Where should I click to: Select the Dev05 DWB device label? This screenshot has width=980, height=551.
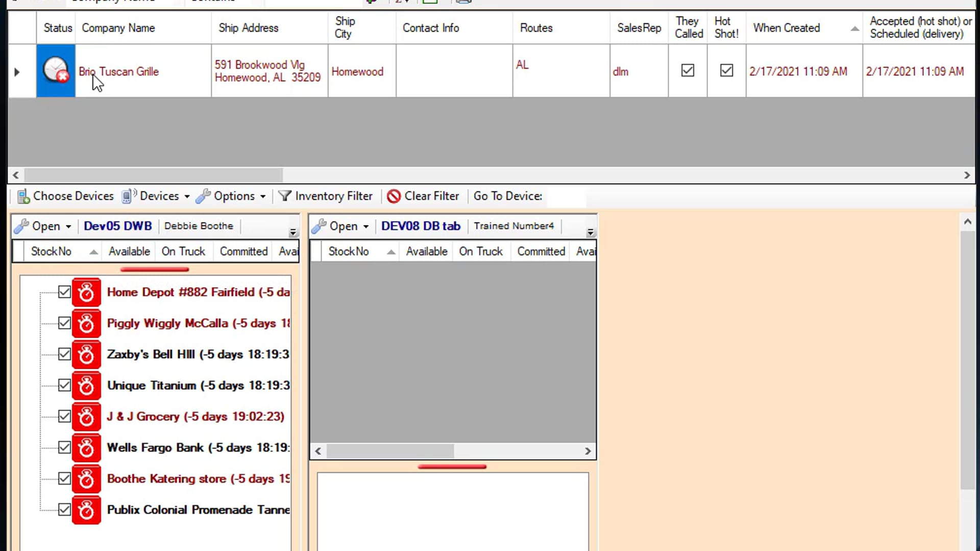pyautogui.click(x=118, y=226)
